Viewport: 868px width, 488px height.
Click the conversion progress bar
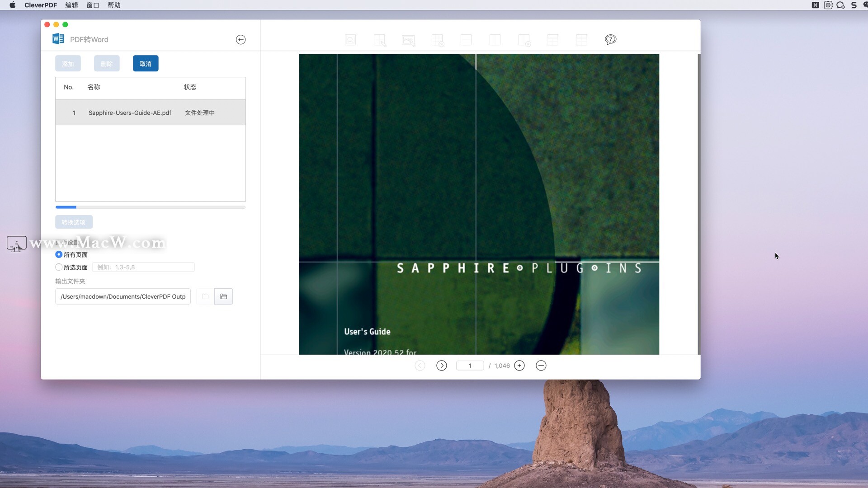[x=151, y=207]
